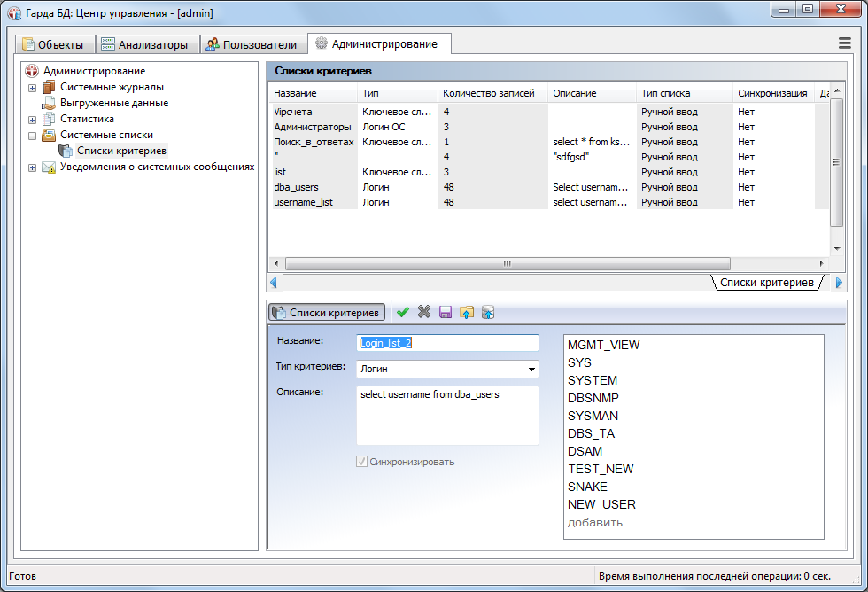This screenshot has height=592, width=868.
Task: Toggle the Синхронизировать checkbox
Action: tap(361, 462)
